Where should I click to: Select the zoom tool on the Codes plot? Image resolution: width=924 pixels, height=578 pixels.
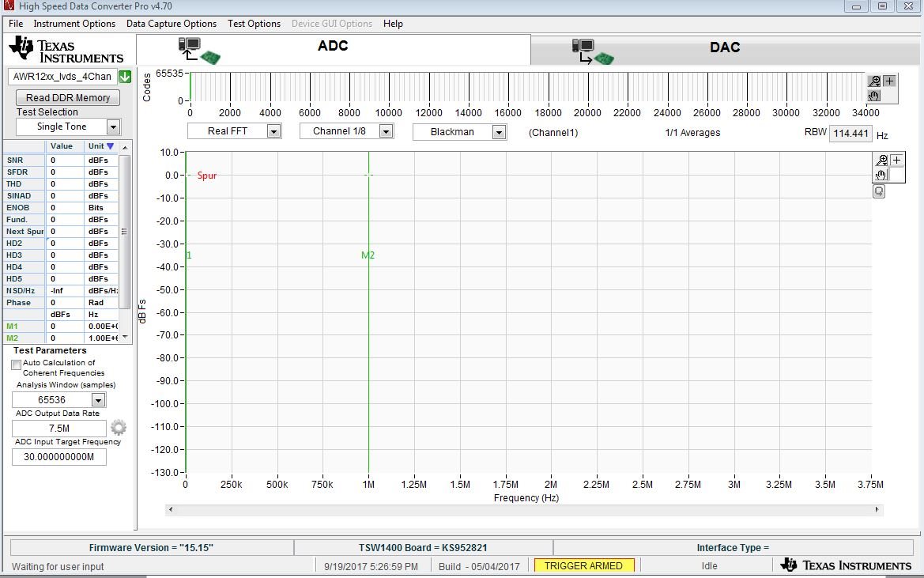874,81
